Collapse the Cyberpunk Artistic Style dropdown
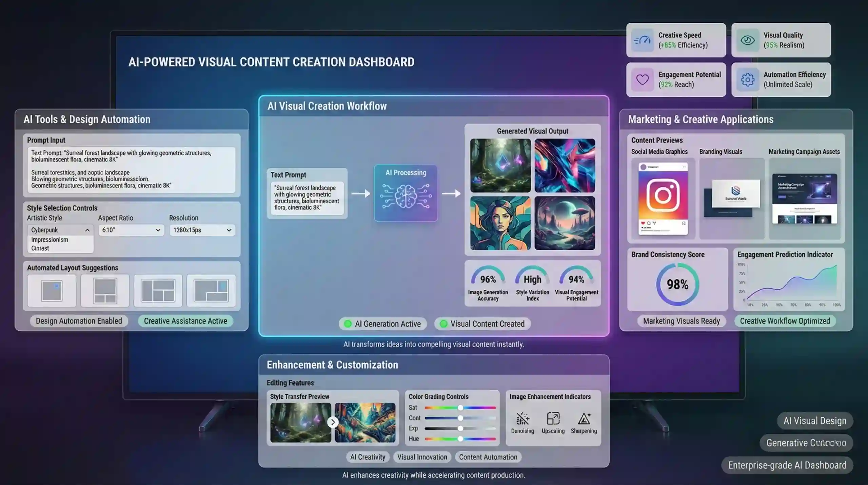 coord(87,230)
